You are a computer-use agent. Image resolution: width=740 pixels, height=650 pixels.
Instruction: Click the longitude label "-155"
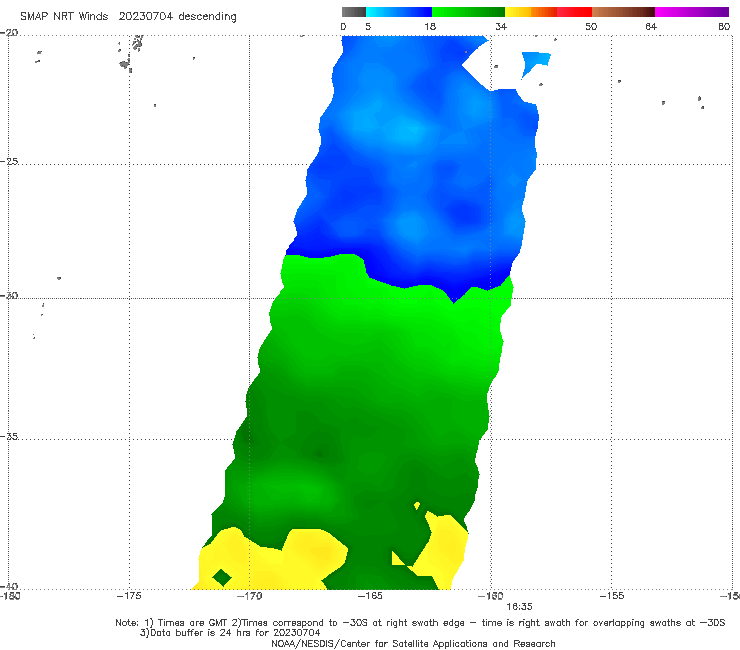(x=612, y=596)
